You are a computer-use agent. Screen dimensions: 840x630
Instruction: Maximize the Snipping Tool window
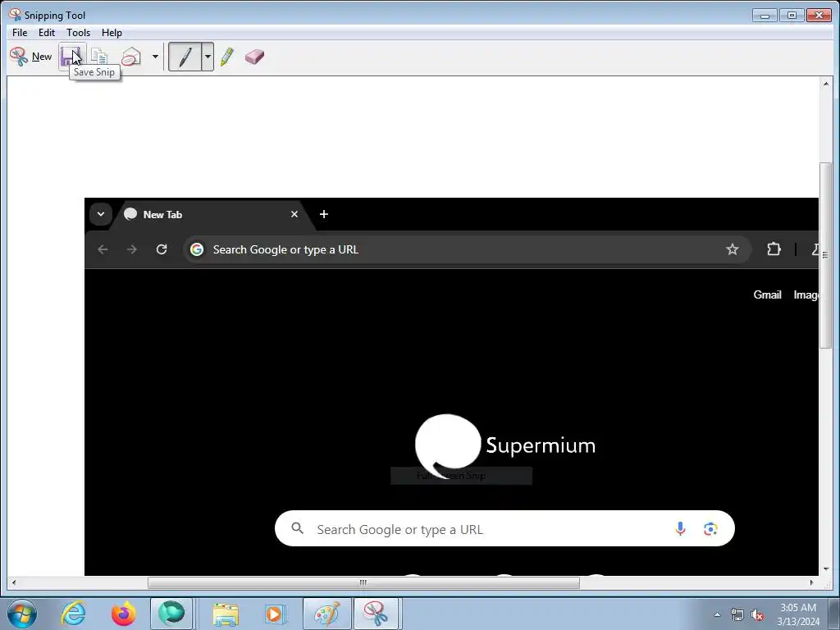(792, 15)
